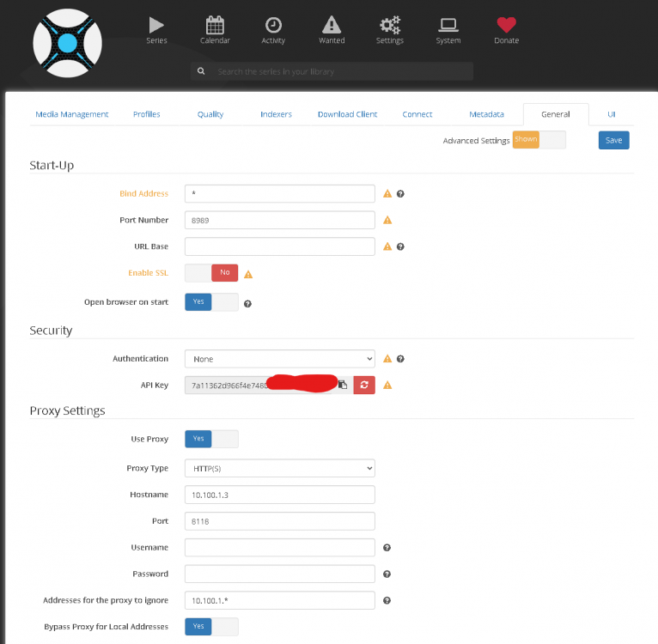Click the API Key warning triangle

(x=387, y=386)
